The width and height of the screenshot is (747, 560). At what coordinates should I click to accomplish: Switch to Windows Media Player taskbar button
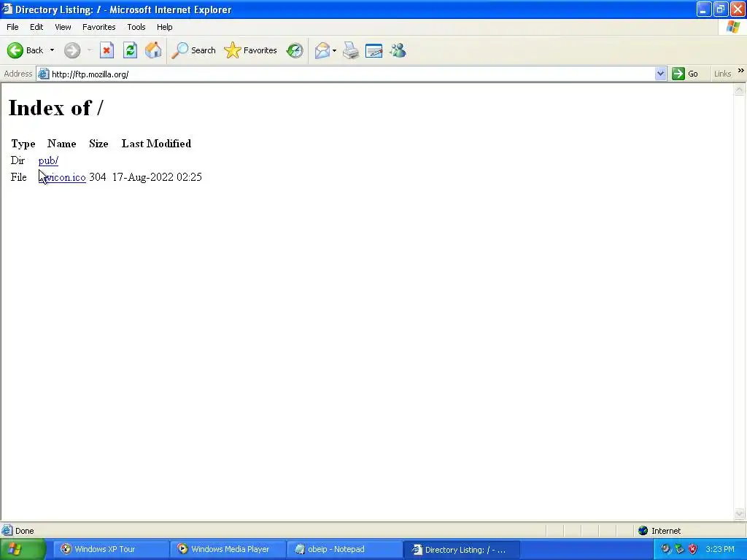[228, 549]
